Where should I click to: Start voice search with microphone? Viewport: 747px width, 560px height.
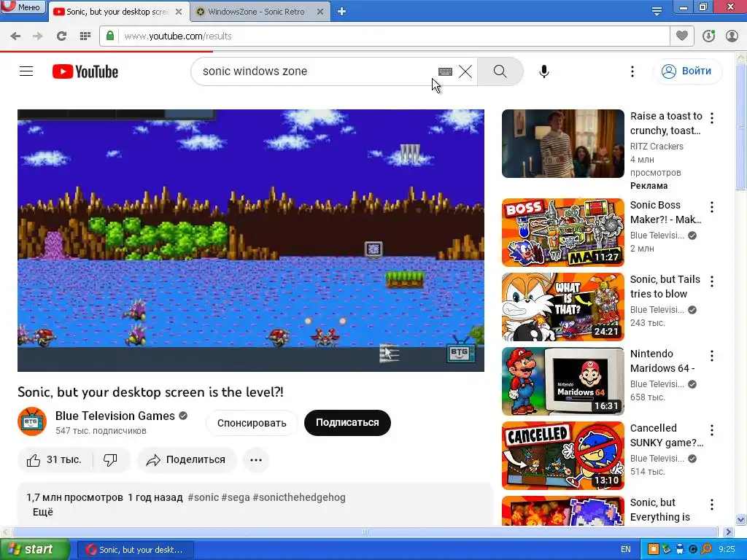tap(544, 71)
